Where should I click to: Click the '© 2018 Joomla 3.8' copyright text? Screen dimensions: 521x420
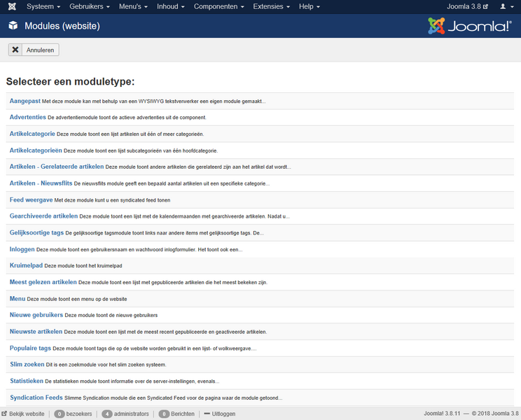coord(495,414)
